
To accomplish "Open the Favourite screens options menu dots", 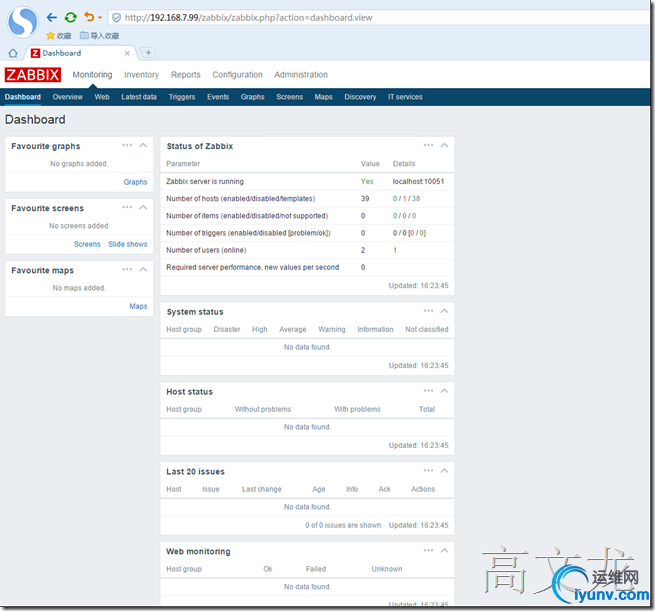I will pos(127,207).
